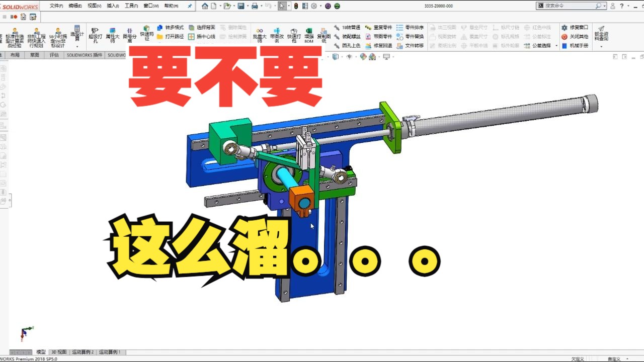Expand the 公差选择 dropdown arrow
This screenshot has height=362, width=644.
(556, 46)
